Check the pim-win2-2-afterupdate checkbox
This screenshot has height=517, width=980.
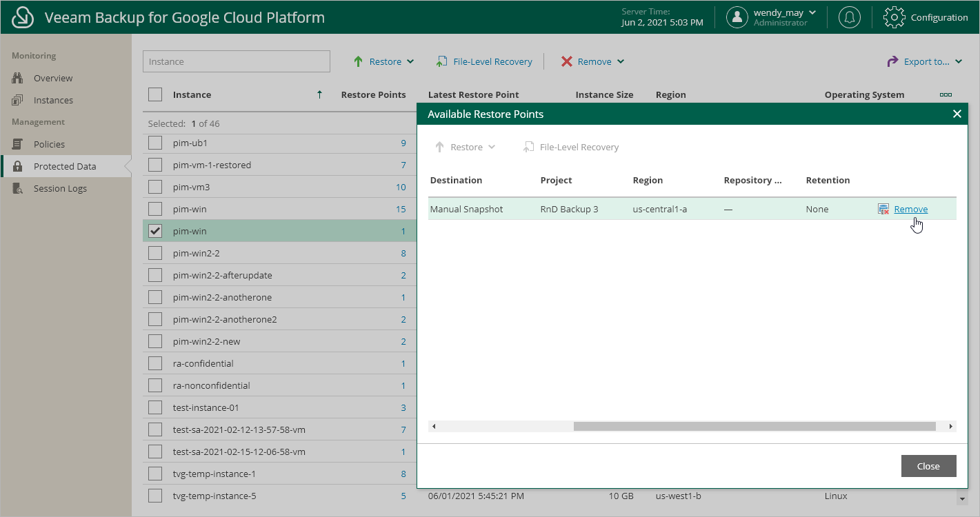pyautogui.click(x=155, y=275)
